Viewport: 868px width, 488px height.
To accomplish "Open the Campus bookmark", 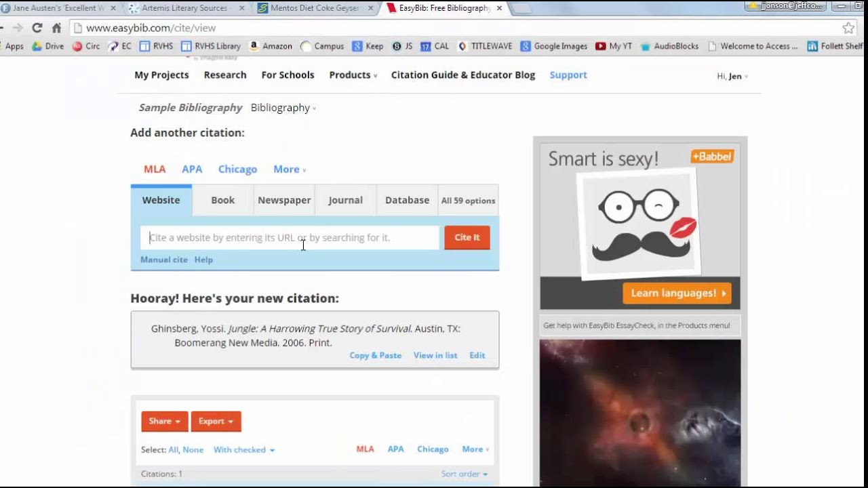I will [322, 46].
